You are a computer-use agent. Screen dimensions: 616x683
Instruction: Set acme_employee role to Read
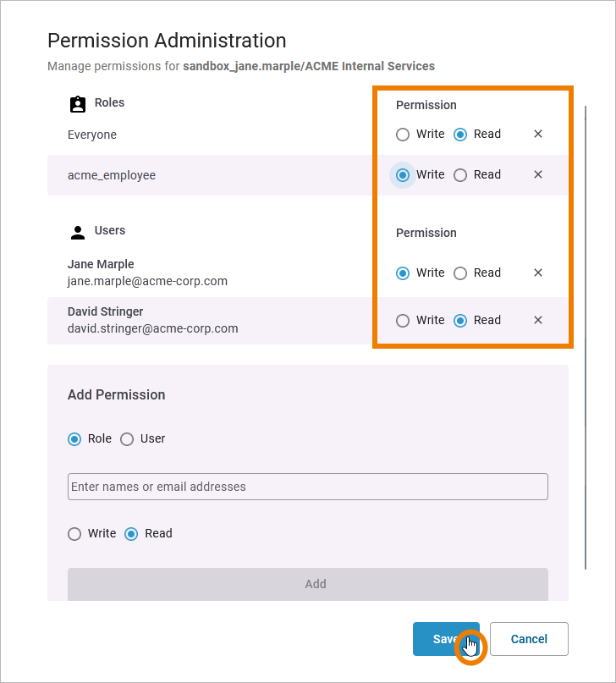(x=460, y=174)
